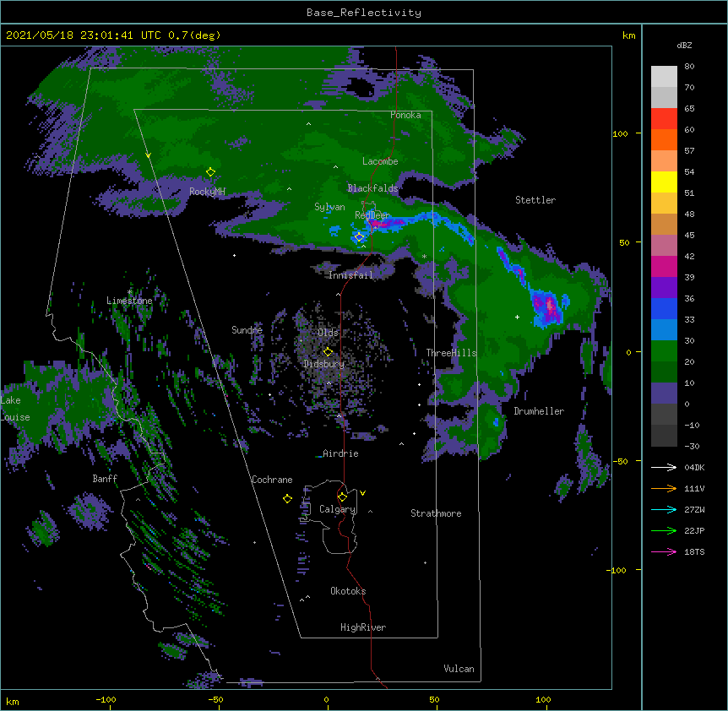Click the Calgary city label
The height and width of the screenshot is (711, 728).
[338, 509]
